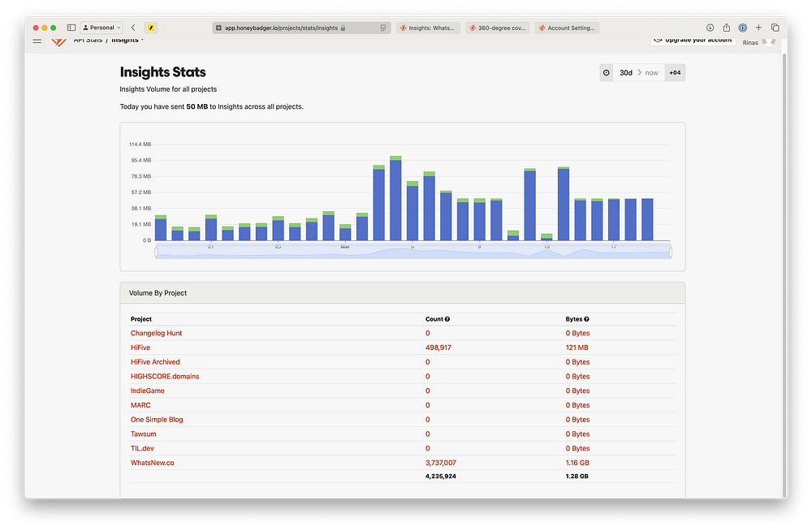Click the reader icon in address bar
812x531 pixels.
[383, 28]
